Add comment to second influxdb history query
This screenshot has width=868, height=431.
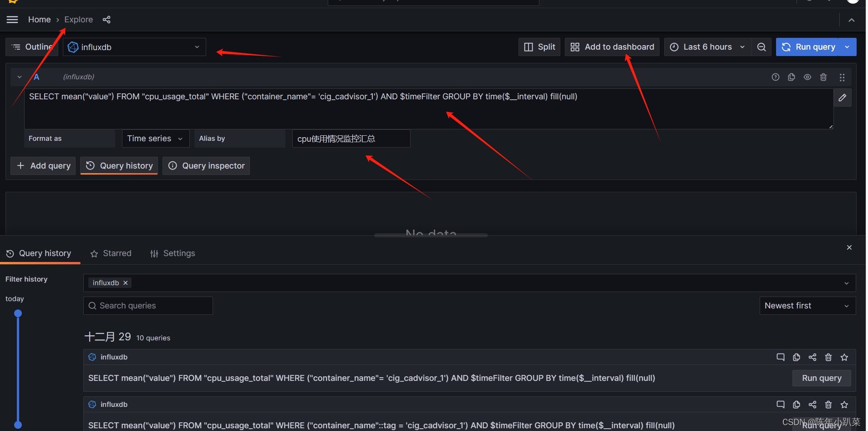[781, 405]
